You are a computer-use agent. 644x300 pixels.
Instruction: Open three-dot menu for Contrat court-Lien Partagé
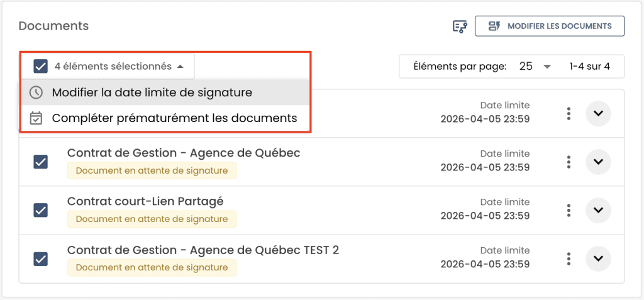coord(569,210)
